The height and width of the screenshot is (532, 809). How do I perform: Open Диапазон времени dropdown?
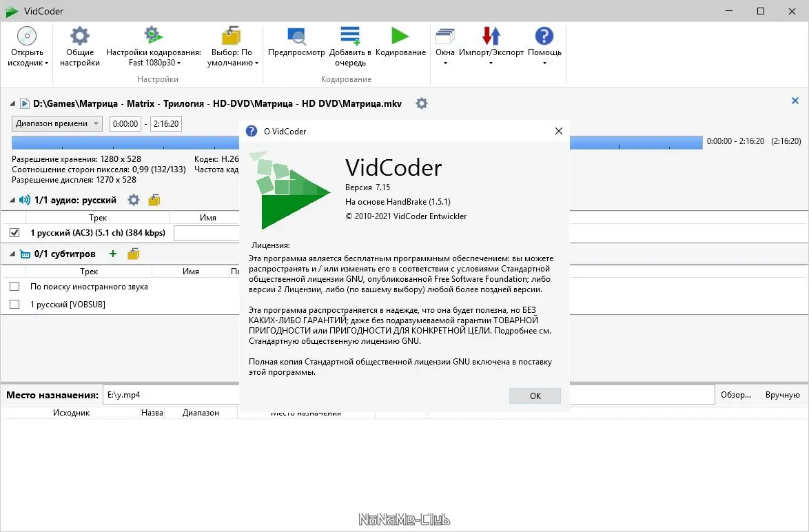point(57,123)
